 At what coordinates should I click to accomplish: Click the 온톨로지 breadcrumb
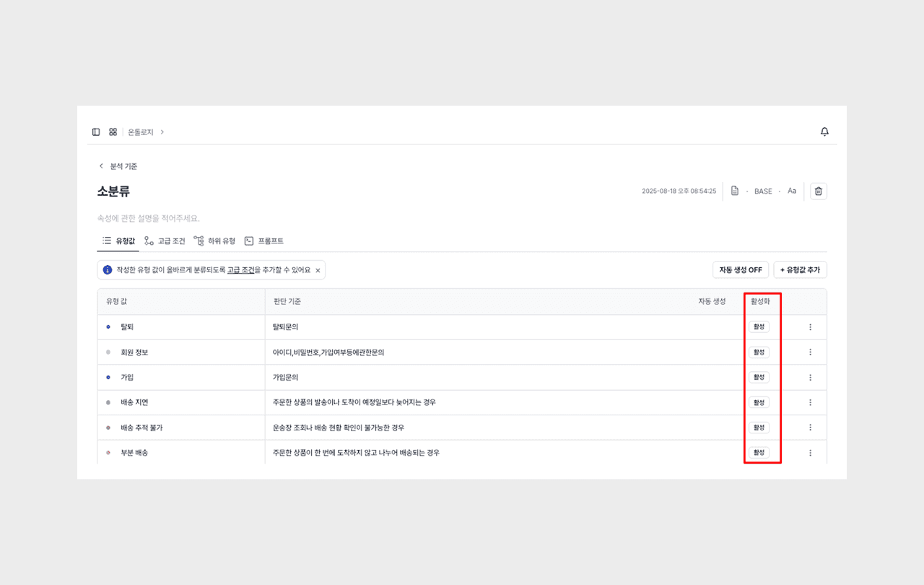141,132
